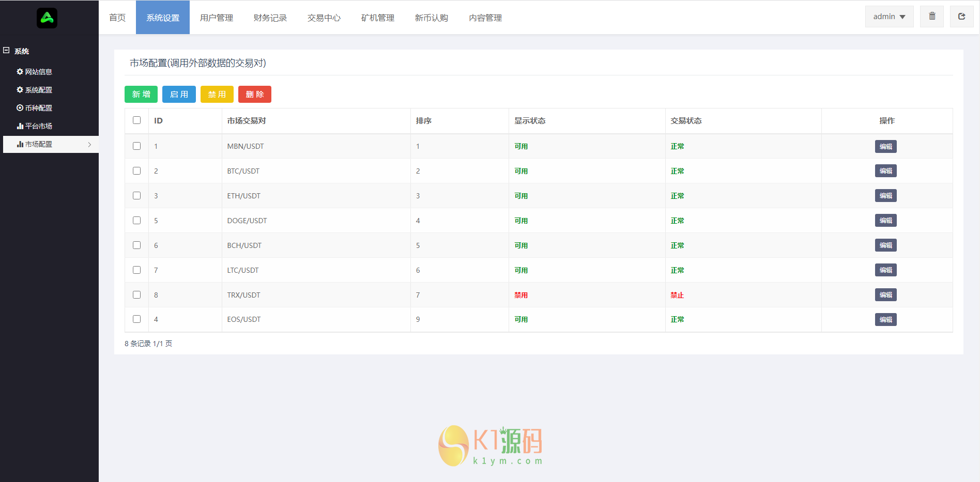Open 币种配置 circle icon item
Image resolution: width=980 pixels, height=482 pixels.
(34, 108)
